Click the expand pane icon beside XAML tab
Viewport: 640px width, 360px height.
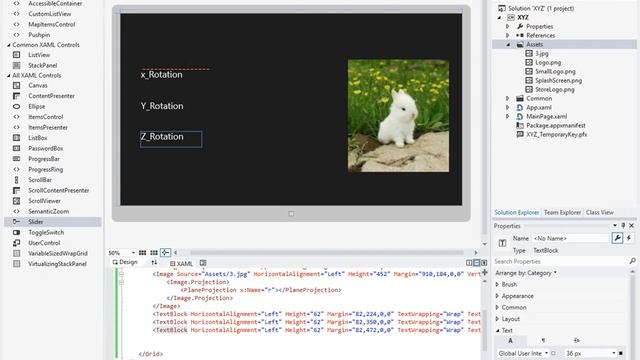pyautogui.click(x=203, y=263)
